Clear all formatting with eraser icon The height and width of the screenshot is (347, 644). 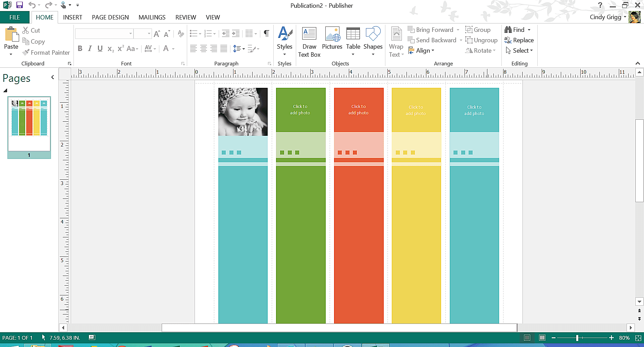click(x=181, y=34)
